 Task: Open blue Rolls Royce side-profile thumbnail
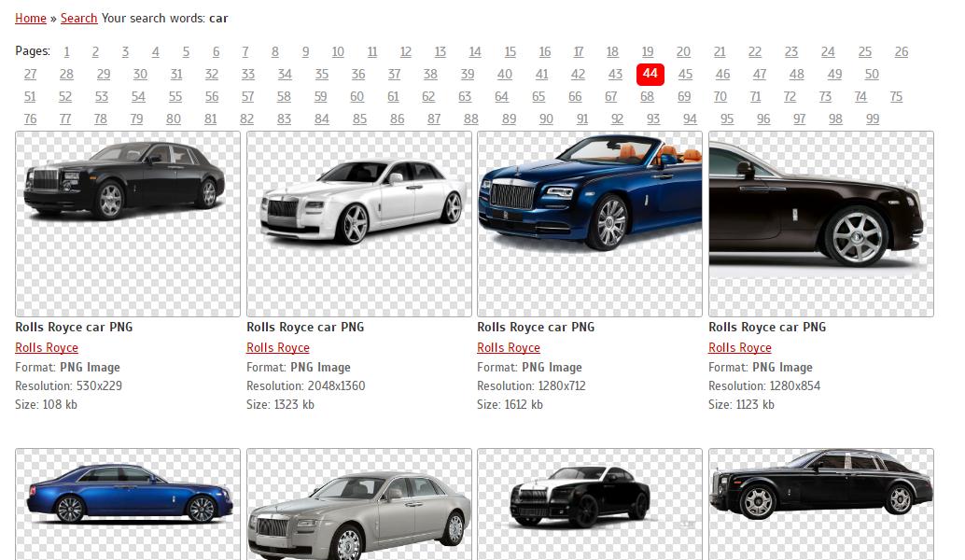point(128,504)
